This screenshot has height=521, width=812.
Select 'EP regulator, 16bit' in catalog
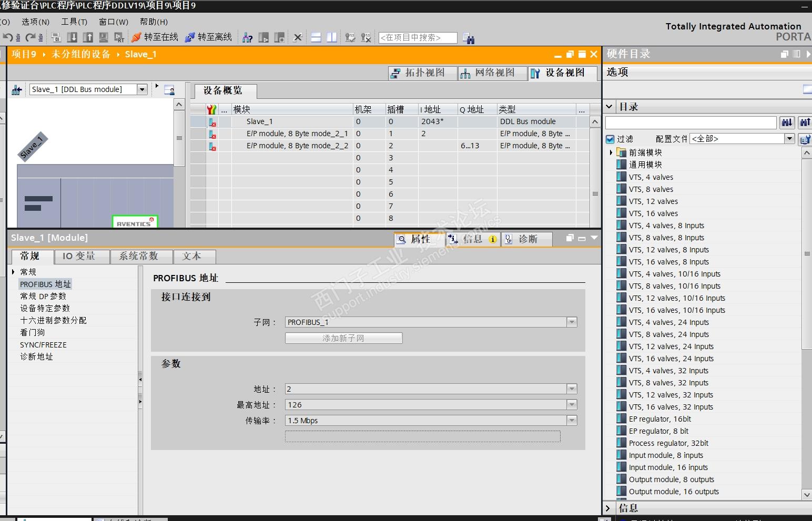(660, 419)
